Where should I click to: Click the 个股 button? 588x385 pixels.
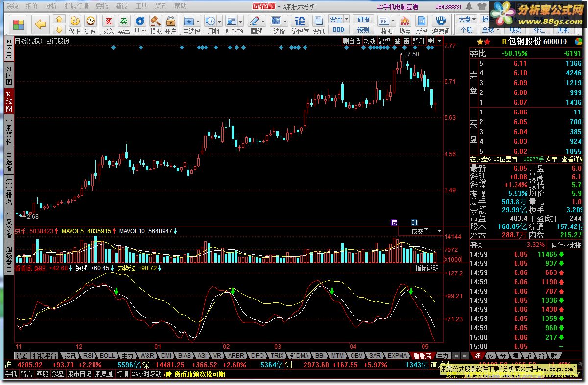click(467, 29)
